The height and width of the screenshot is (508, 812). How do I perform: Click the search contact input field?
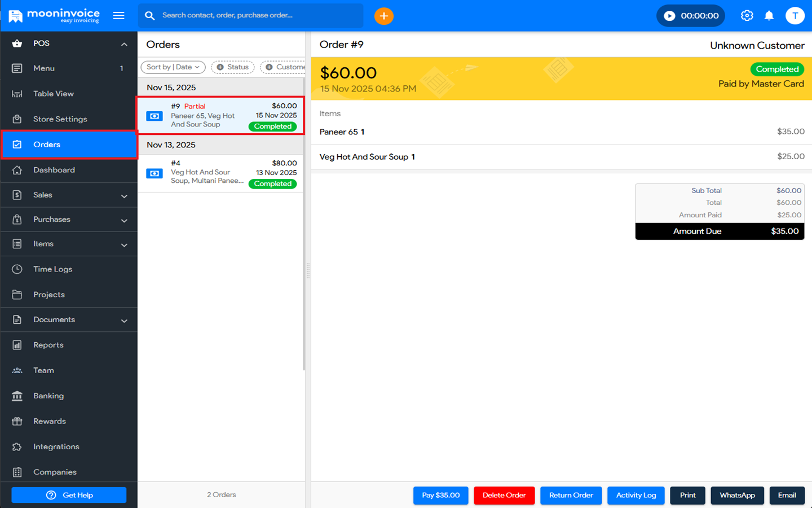coord(250,15)
